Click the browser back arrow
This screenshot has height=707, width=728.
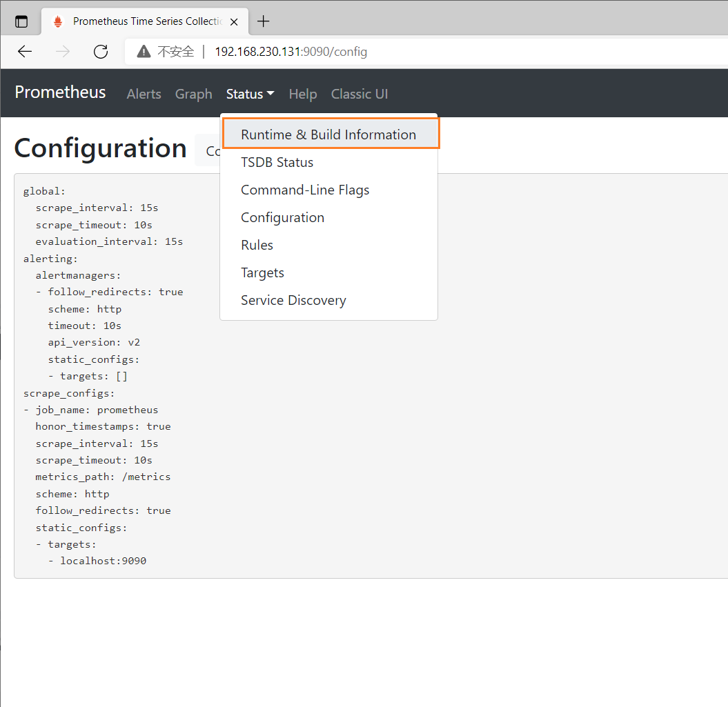tap(25, 52)
